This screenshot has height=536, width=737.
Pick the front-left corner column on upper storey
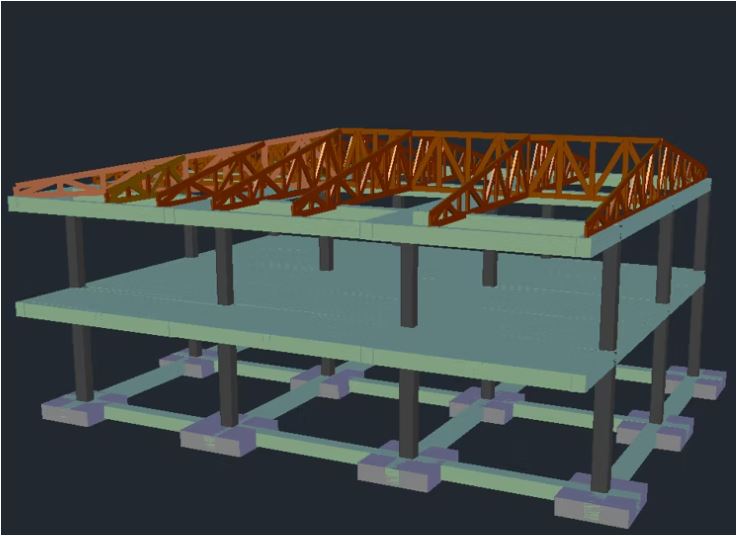tap(75, 252)
